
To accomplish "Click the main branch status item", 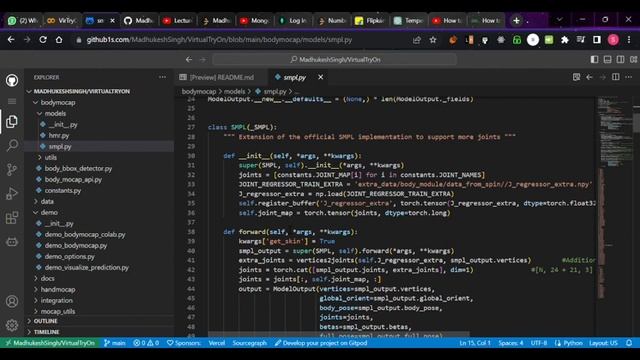I will click(115, 343).
